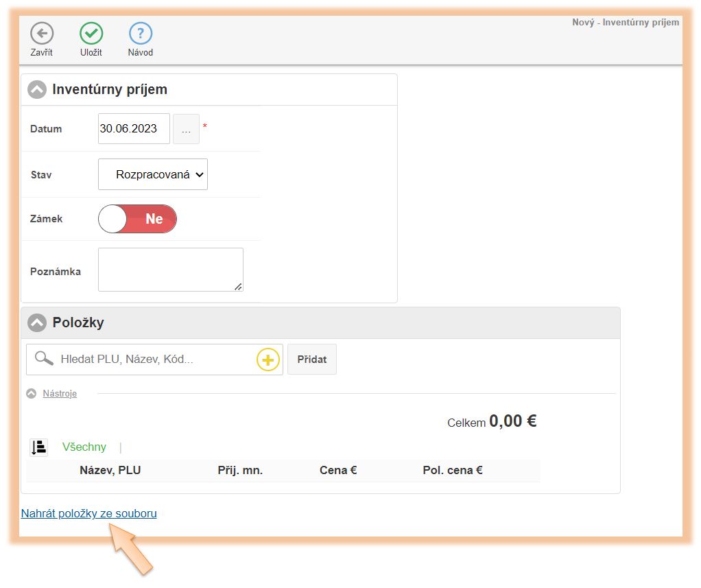Click into the Poznámka text area
Image resolution: width=701 pixels, height=588 pixels.
[x=170, y=269]
